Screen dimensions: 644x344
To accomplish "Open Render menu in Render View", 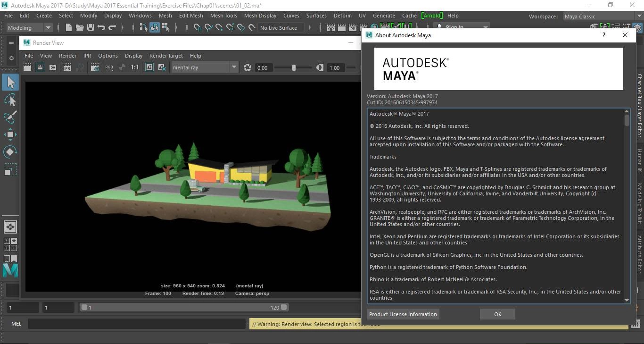I will pos(67,56).
